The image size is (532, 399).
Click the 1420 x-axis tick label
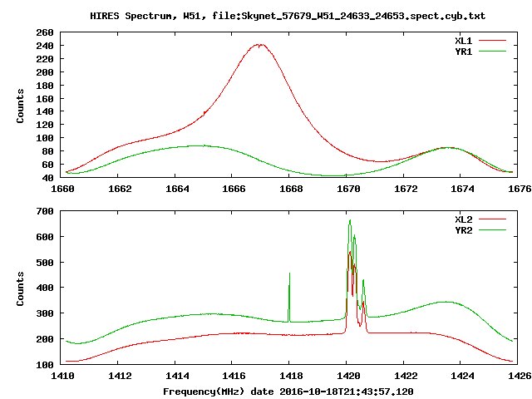pos(348,376)
